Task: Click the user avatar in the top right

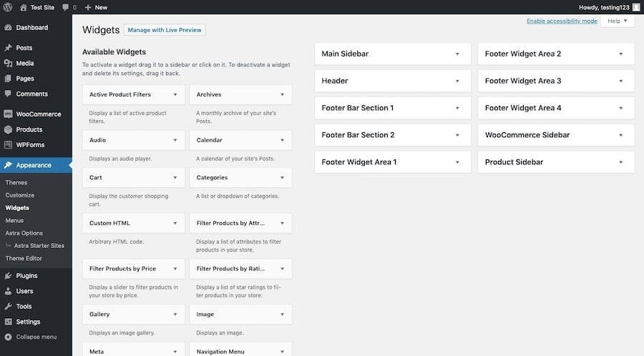Action: point(636,7)
